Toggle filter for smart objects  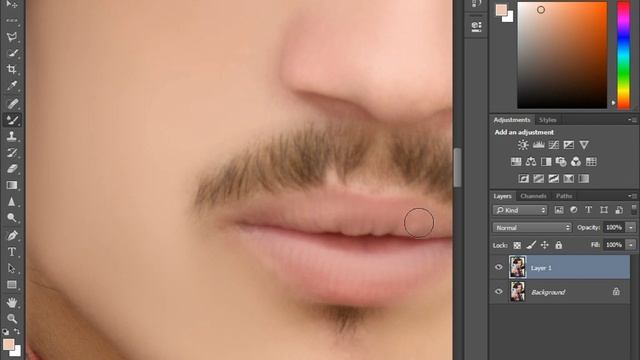coord(619,210)
